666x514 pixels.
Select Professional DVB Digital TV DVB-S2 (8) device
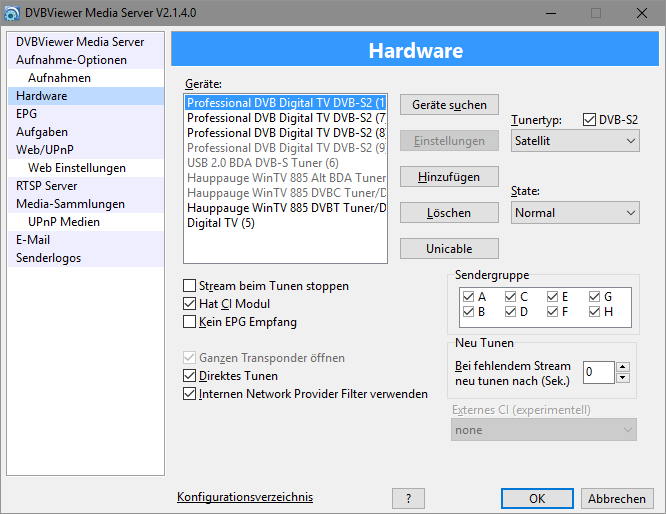point(285,133)
